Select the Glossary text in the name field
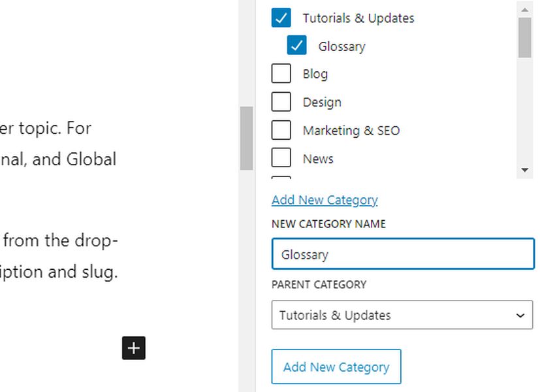The image size is (540, 392). pos(305,255)
